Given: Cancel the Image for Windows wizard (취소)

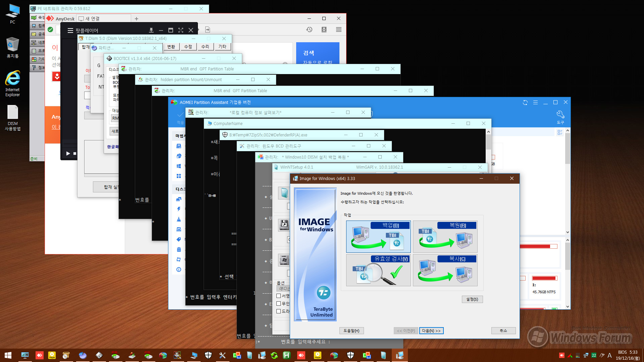Looking at the screenshot, I should (x=503, y=331).
